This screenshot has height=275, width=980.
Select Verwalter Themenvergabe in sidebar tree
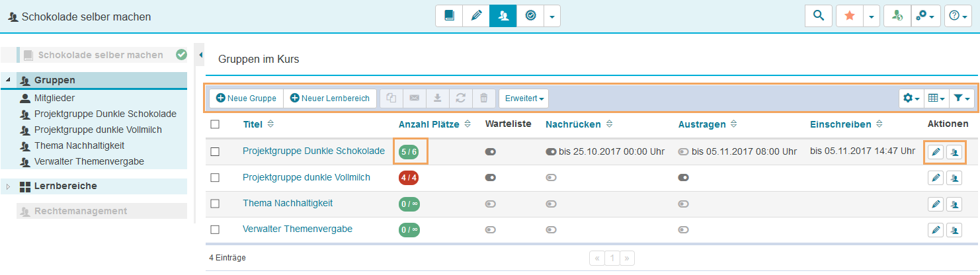89,161
